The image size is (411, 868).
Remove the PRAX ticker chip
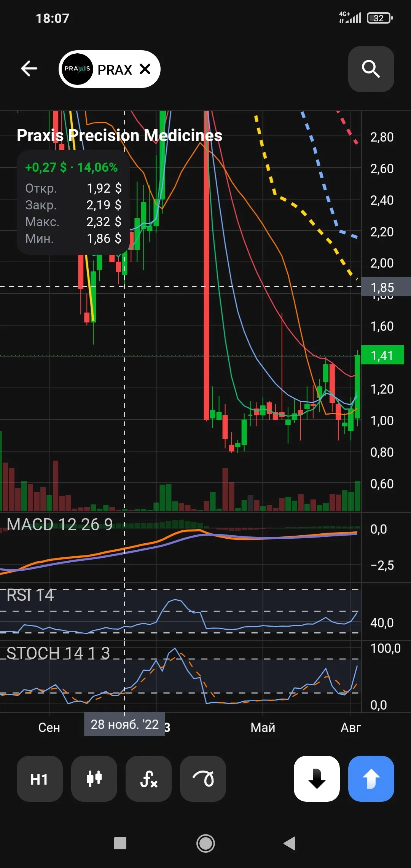tap(145, 69)
